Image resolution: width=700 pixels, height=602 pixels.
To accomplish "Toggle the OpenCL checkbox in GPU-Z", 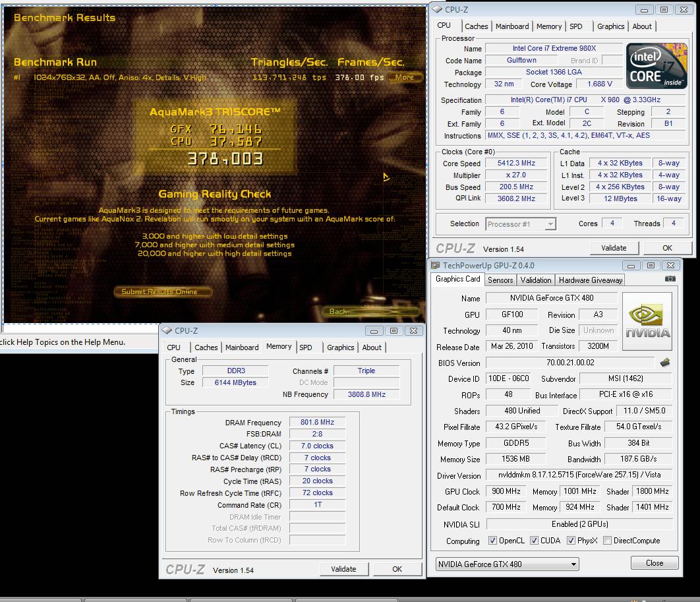I will pyautogui.click(x=492, y=541).
